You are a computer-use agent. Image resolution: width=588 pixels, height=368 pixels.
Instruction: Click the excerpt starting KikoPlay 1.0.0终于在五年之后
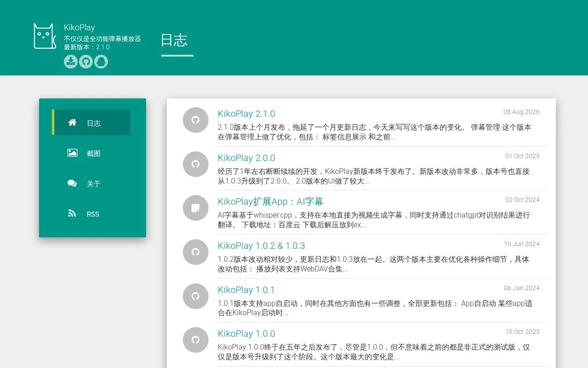click(374, 352)
